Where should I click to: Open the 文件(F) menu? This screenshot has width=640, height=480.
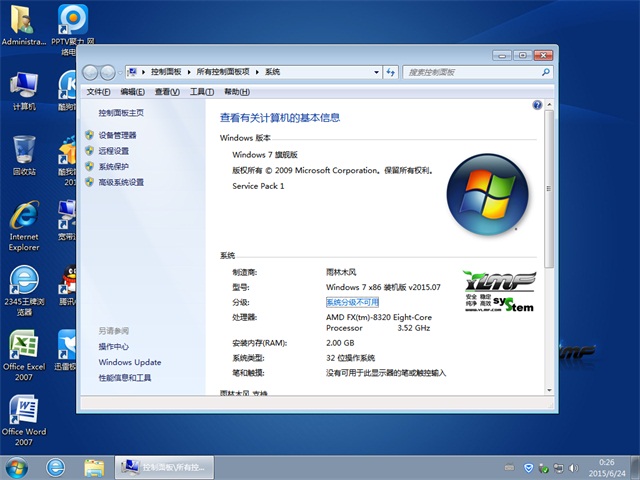tap(98, 92)
